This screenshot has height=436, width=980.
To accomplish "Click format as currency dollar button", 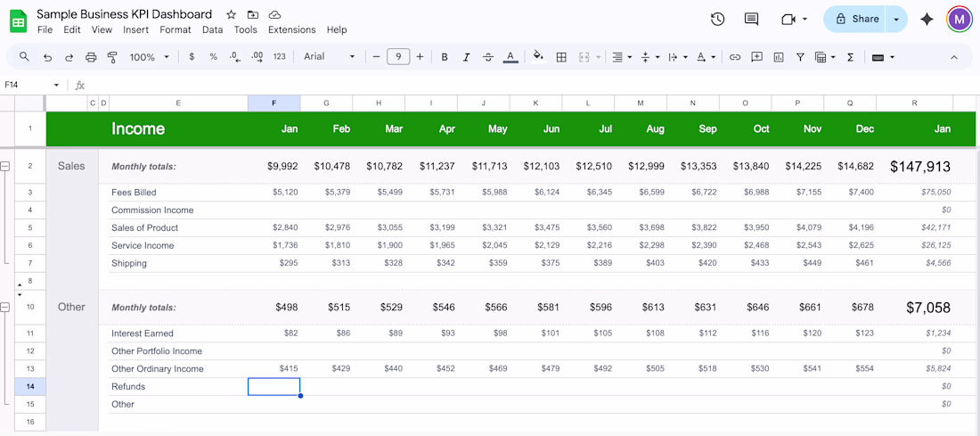I will 192,57.
